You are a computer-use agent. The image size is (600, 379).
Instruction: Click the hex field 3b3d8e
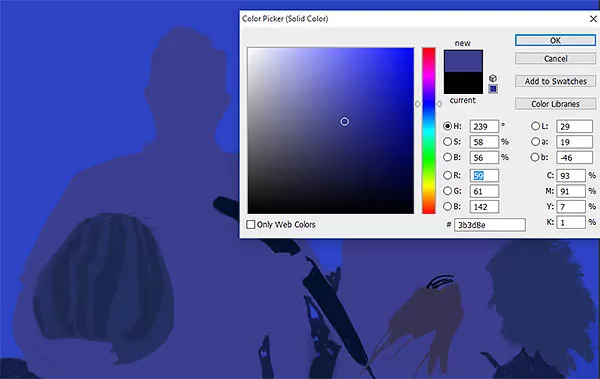click(x=490, y=225)
